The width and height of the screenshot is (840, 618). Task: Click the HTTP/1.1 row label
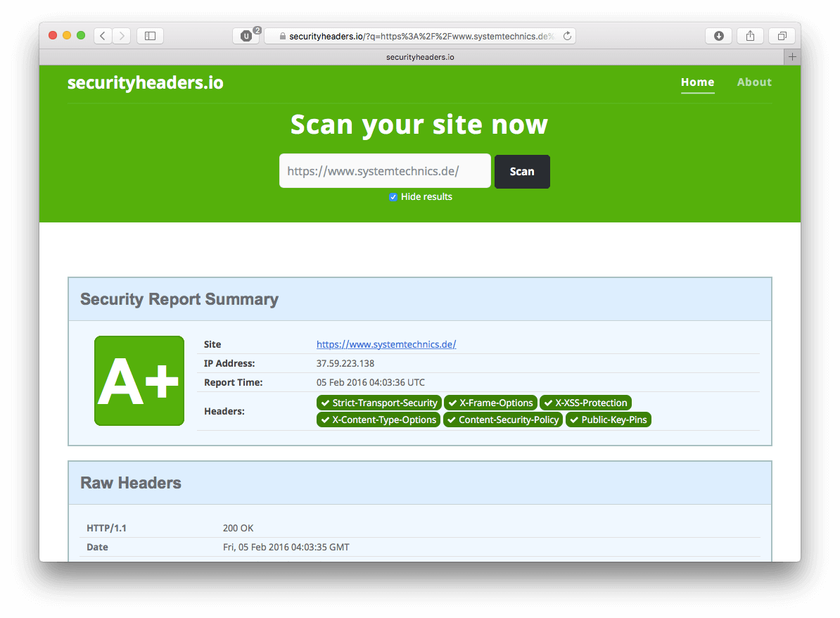coord(107,528)
